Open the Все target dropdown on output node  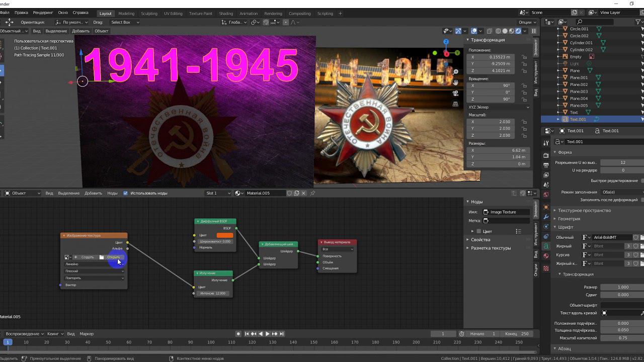pos(338,249)
